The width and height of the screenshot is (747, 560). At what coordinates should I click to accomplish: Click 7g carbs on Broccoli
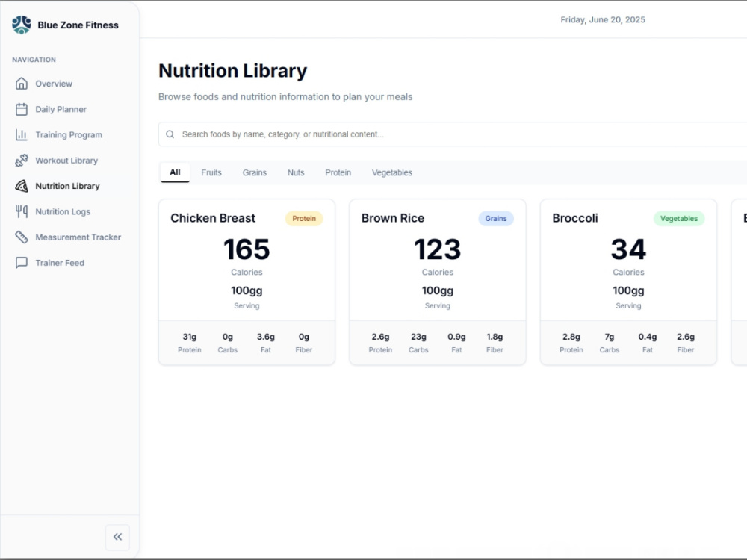tap(610, 337)
